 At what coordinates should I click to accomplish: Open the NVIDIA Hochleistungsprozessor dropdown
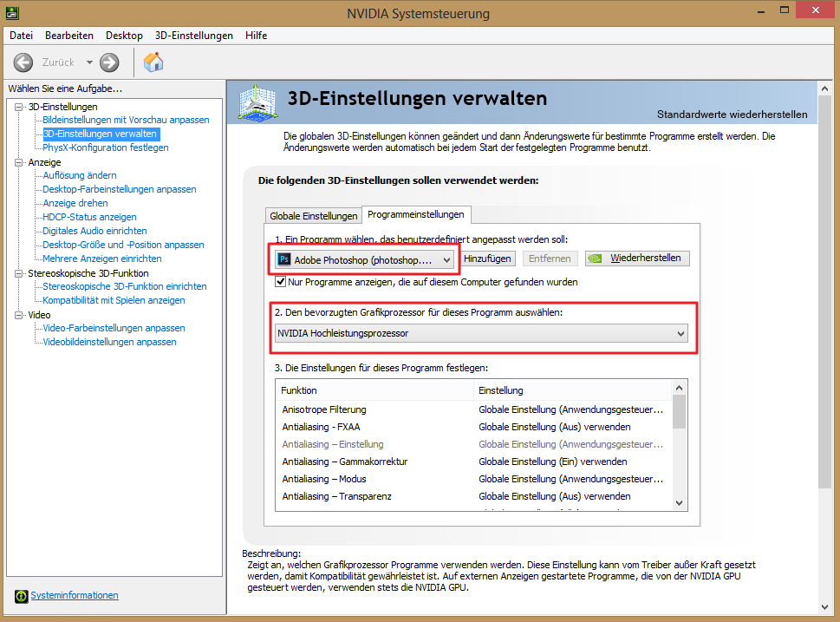(x=481, y=333)
